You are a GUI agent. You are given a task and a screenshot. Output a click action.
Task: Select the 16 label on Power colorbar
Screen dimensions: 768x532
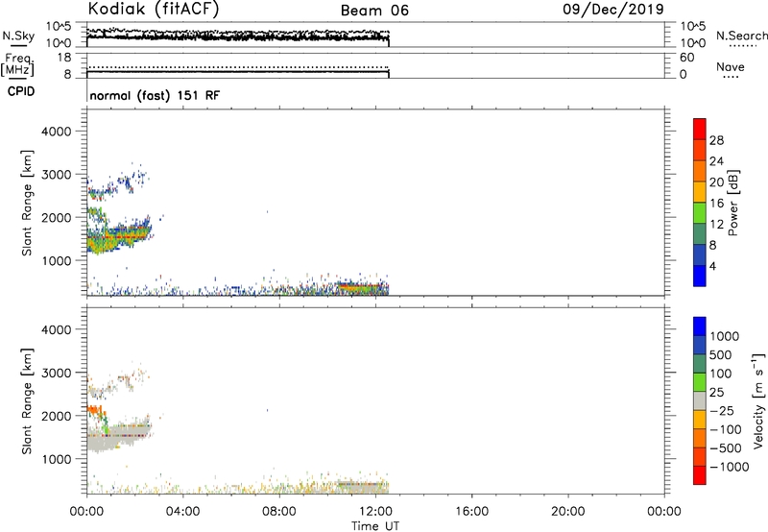coord(716,204)
